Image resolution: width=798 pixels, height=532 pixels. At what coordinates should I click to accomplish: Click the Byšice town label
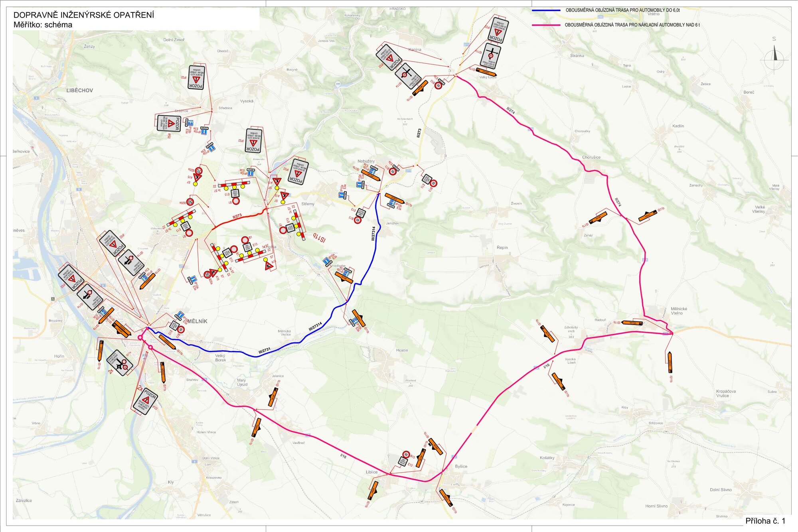click(461, 466)
